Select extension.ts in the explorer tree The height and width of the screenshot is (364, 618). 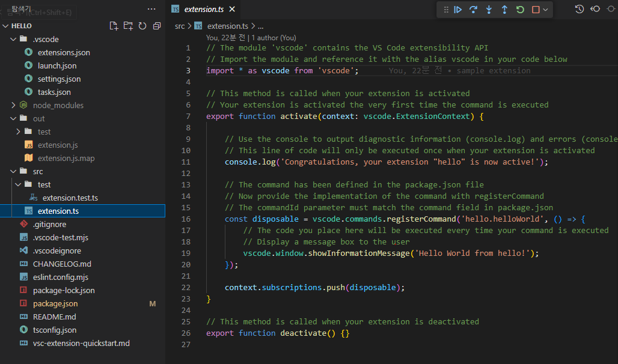[82, 211]
